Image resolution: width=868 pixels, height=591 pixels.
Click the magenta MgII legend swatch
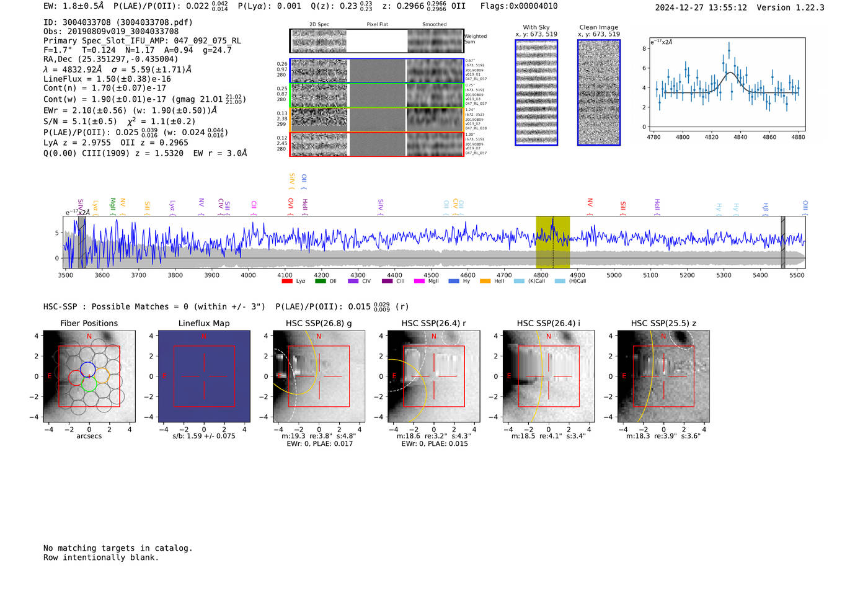(419, 282)
